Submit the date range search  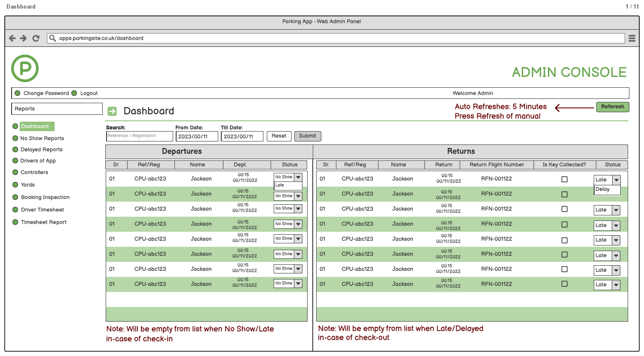(x=308, y=136)
